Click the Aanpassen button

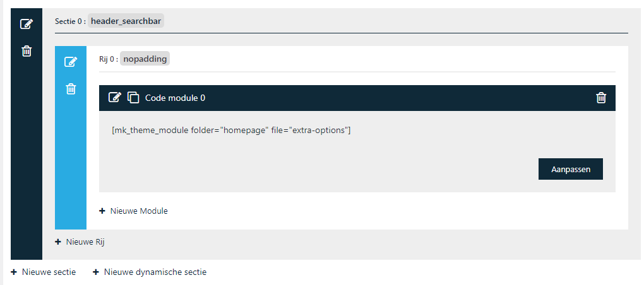click(x=571, y=169)
